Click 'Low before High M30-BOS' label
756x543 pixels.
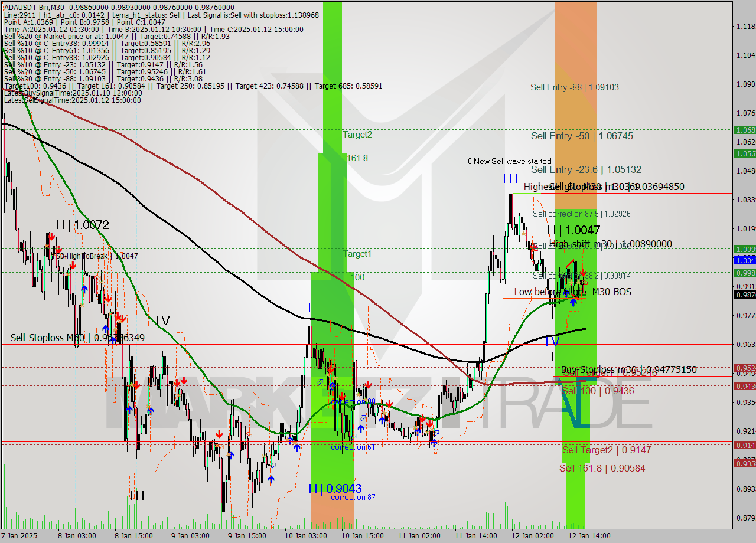(572, 292)
